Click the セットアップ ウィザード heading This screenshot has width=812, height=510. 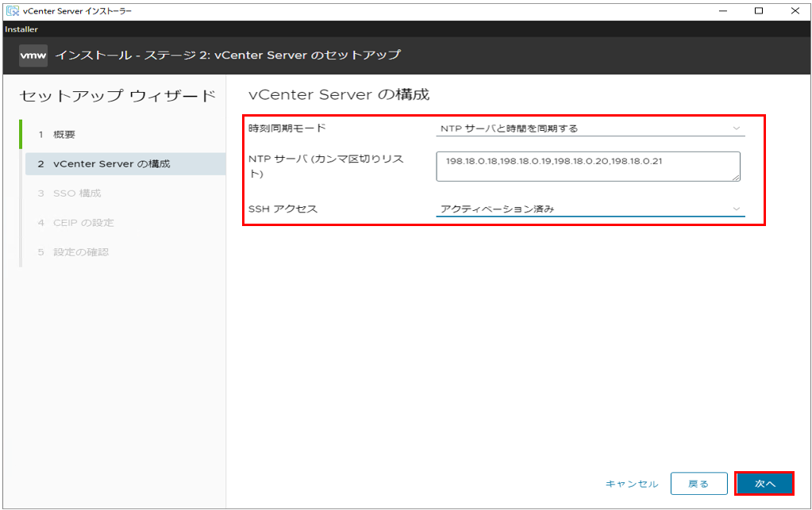(117, 96)
